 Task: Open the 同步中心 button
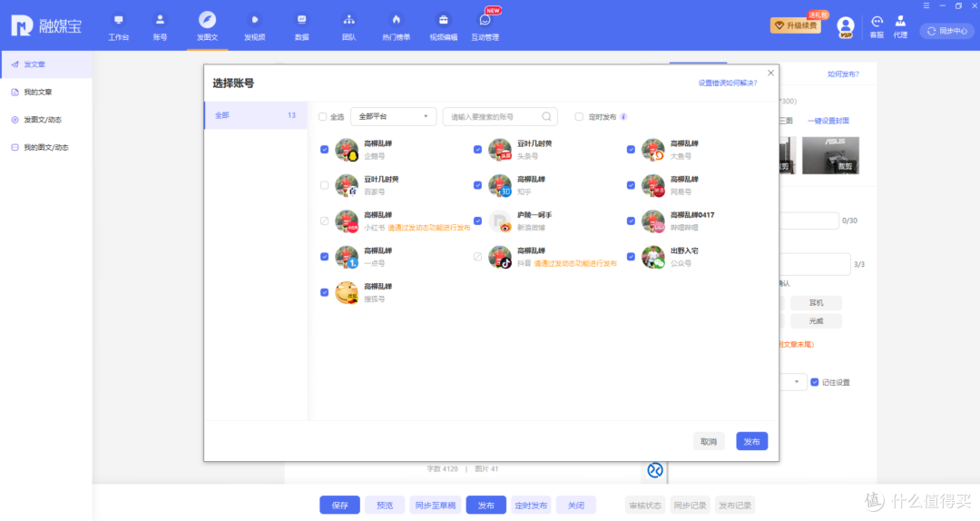pos(946,31)
